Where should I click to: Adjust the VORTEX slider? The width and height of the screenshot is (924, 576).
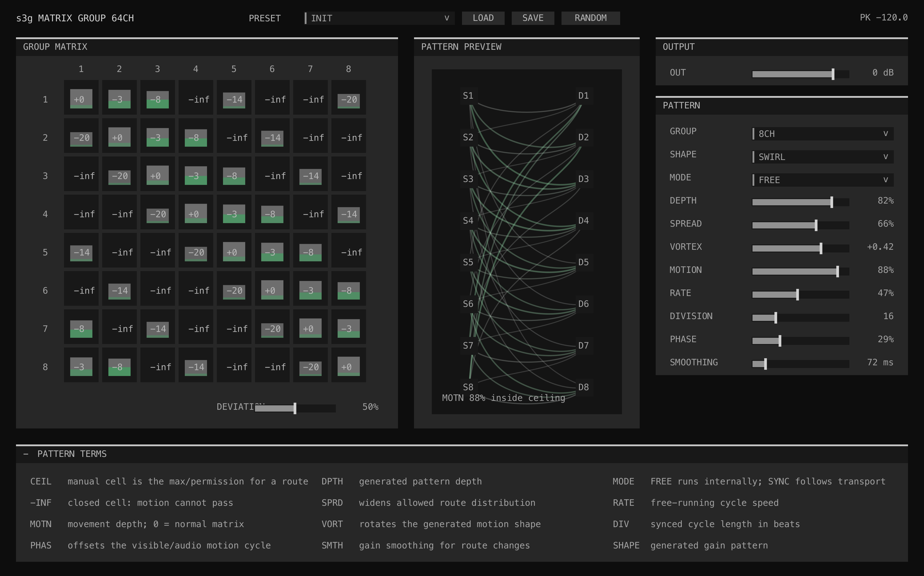[801, 248]
